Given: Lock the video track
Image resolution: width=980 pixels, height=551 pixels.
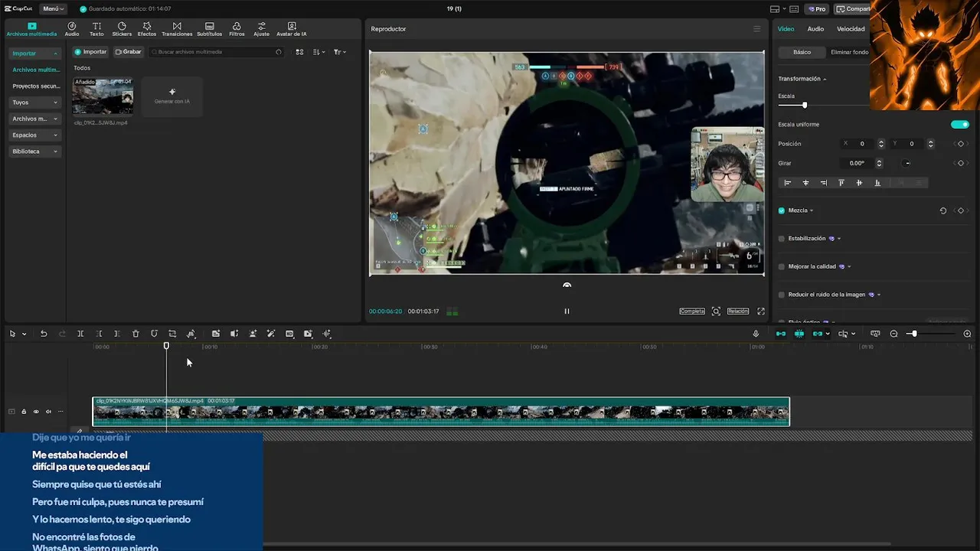Looking at the screenshot, I should (24, 412).
